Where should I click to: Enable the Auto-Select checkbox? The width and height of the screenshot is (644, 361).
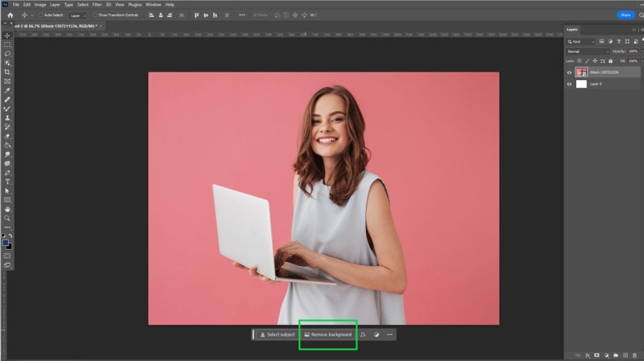coord(41,15)
